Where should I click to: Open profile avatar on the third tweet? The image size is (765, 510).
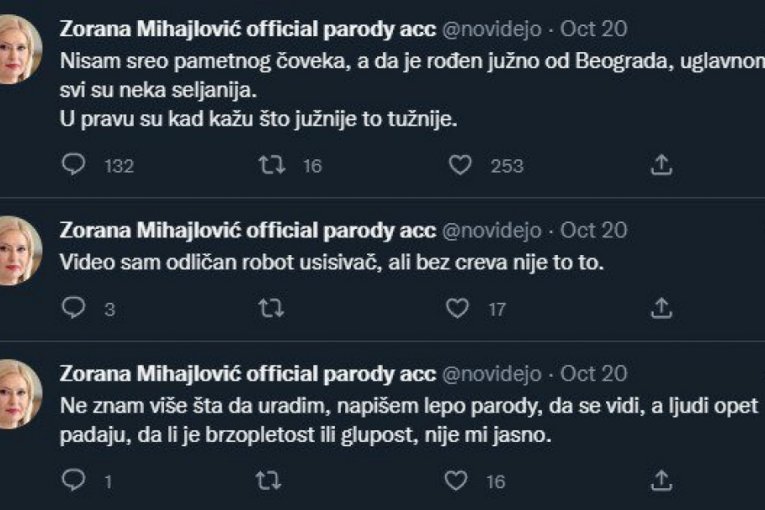coord(20,395)
